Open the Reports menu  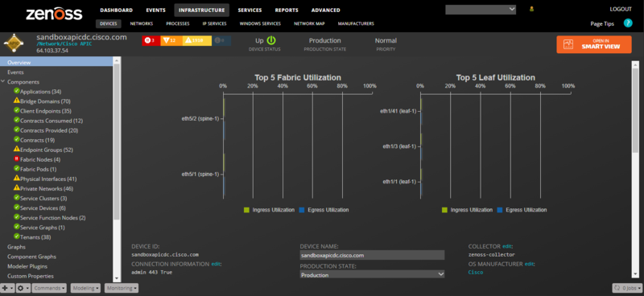tap(287, 10)
